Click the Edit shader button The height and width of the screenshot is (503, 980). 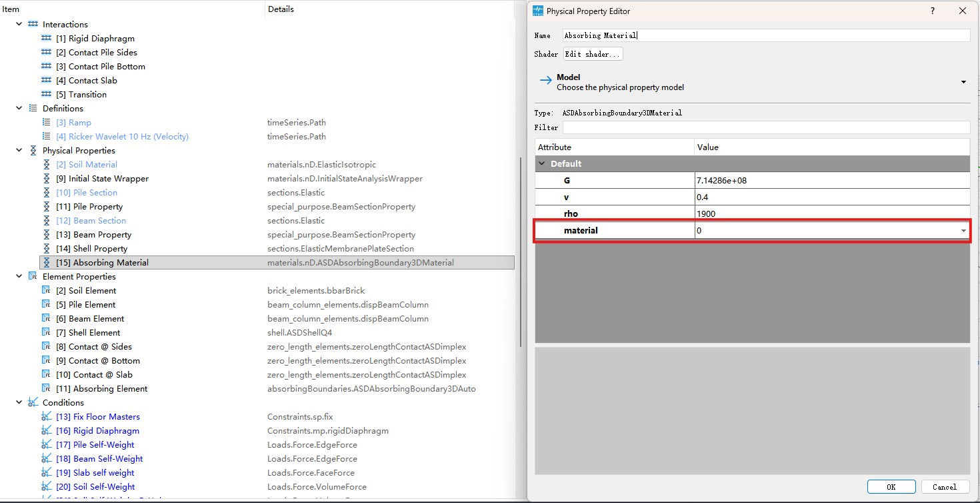tap(593, 54)
